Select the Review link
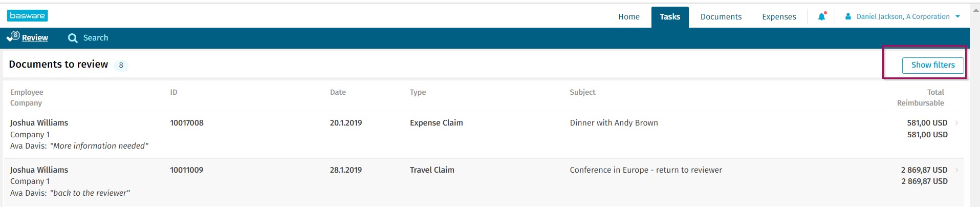980x207 pixels. (35, 38)
